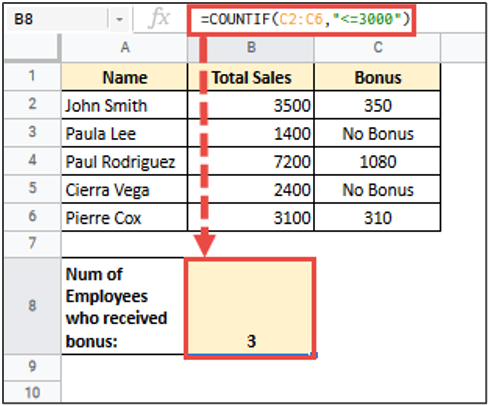Image resolution: width=489 pixels, height=406 pixels.
Task: Select column B header
Action: coord(251,48)
